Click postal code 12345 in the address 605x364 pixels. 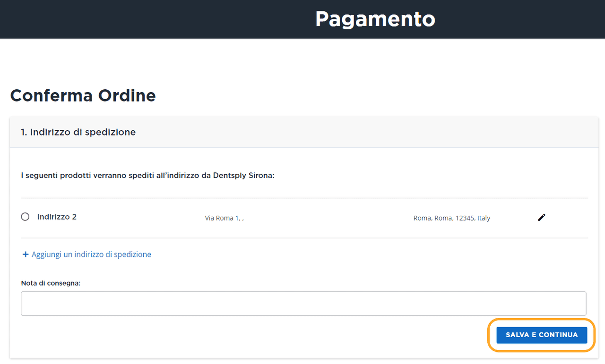[465, 218]
